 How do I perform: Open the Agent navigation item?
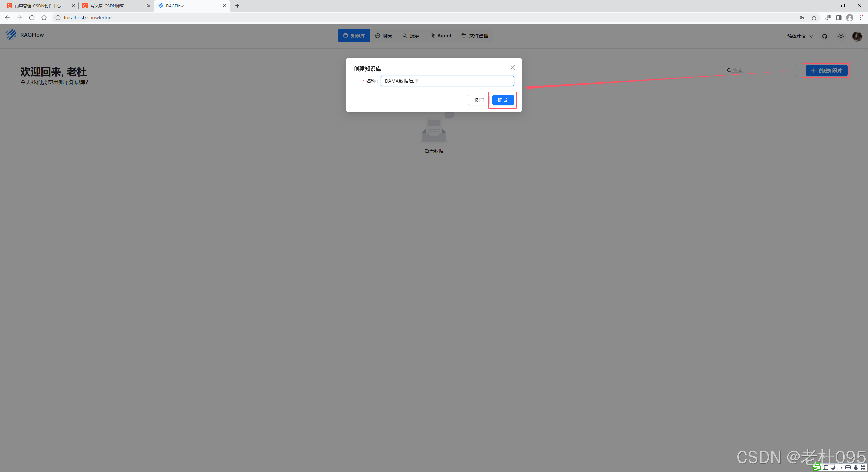coord(440,36)
